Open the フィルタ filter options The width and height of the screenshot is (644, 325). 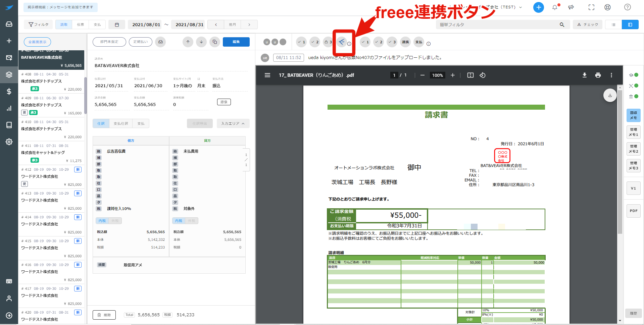(x=38, y=24)
